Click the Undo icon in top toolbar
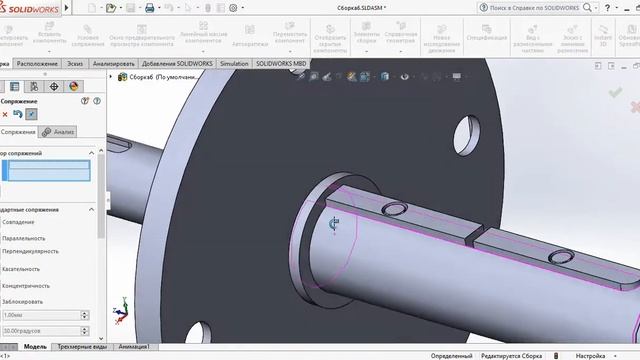The height and width of the screenshot is (360, 640). [x=169, y=8]
